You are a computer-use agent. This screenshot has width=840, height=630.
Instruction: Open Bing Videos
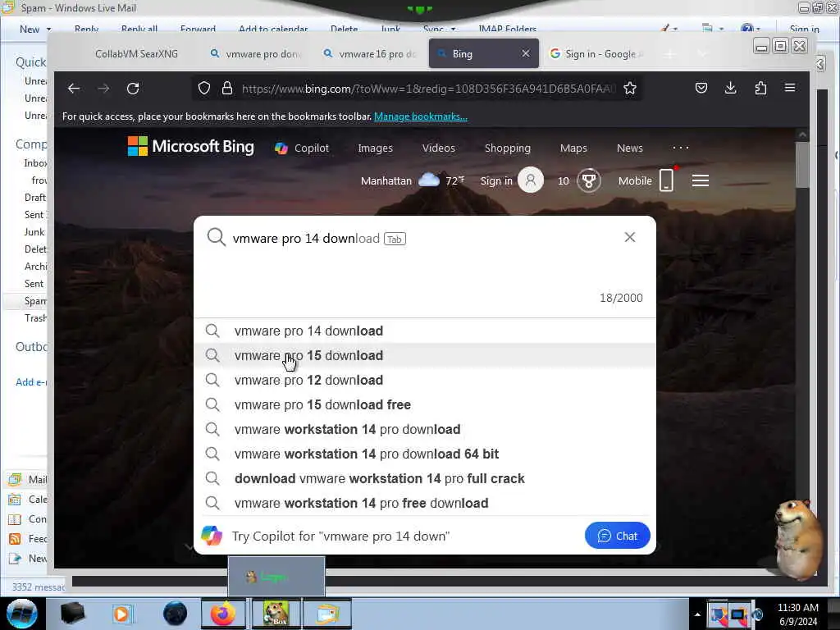coord(438,148)
